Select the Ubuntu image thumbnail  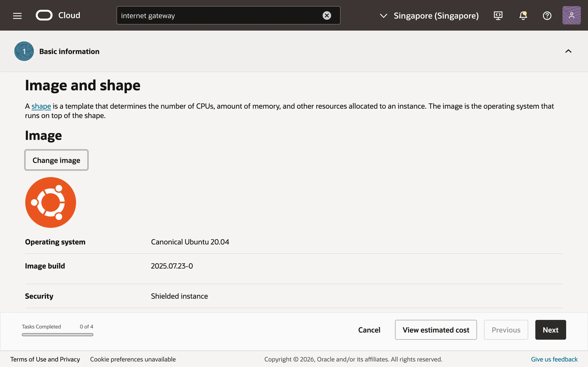tap(50, 202)
